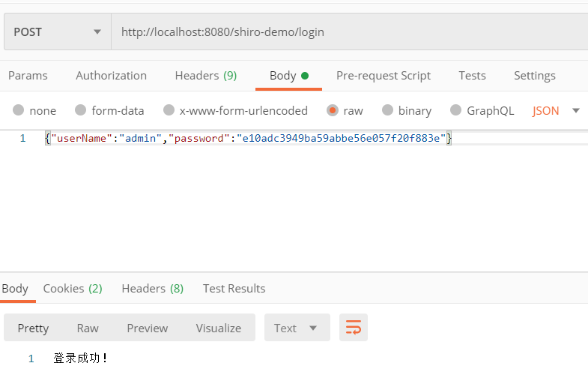View response Cookies (2) tab
The height and width of the screenshot is (384, 588).
(73, 288)
